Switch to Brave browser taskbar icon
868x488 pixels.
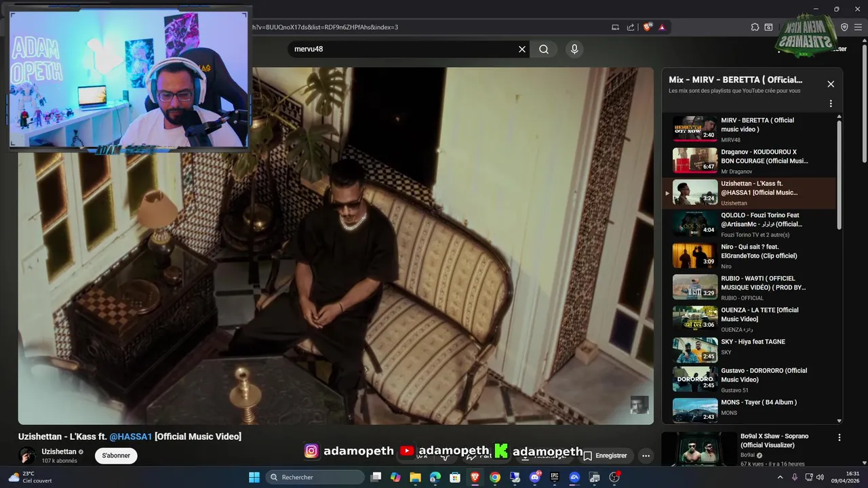click(475, 477)
